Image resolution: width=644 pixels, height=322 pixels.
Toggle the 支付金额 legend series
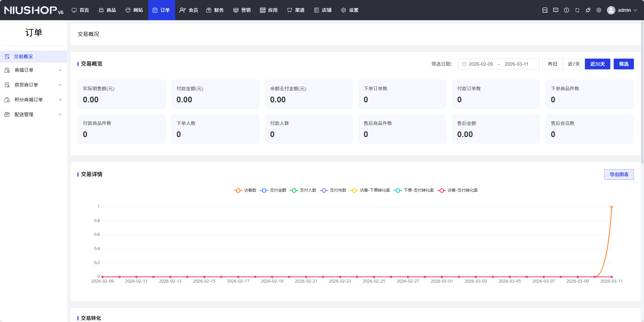tap(273, 190)
